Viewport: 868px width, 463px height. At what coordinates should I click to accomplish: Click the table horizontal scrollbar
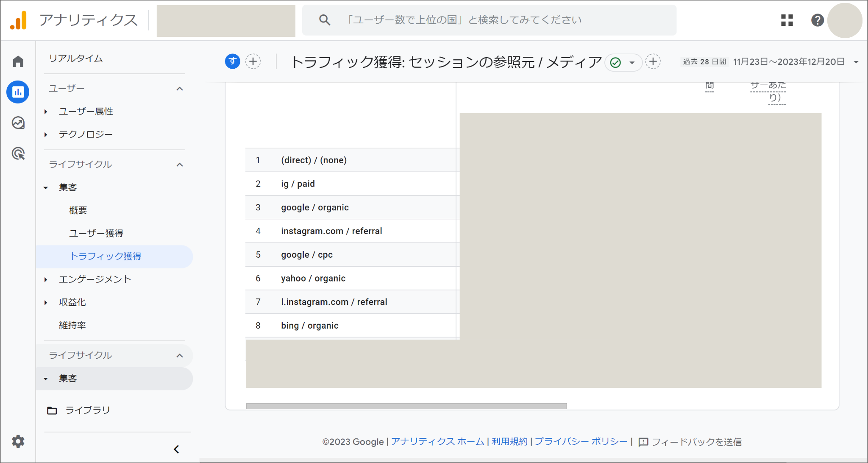point(406,406)
